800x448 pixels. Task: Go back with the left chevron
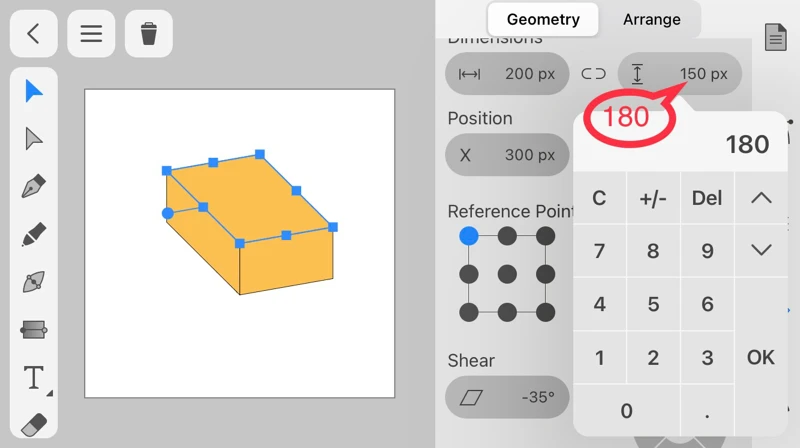pos(33,34)
